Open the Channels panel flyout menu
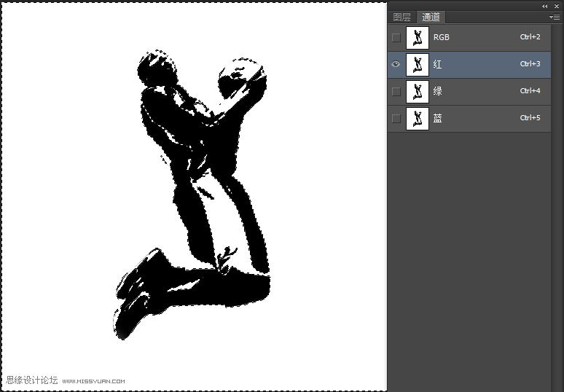 555,17
